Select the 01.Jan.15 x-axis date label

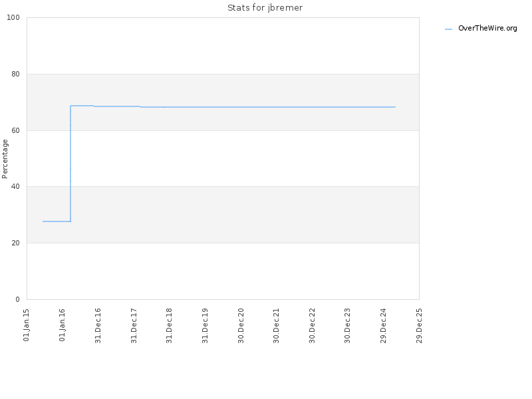click(27, 325)
